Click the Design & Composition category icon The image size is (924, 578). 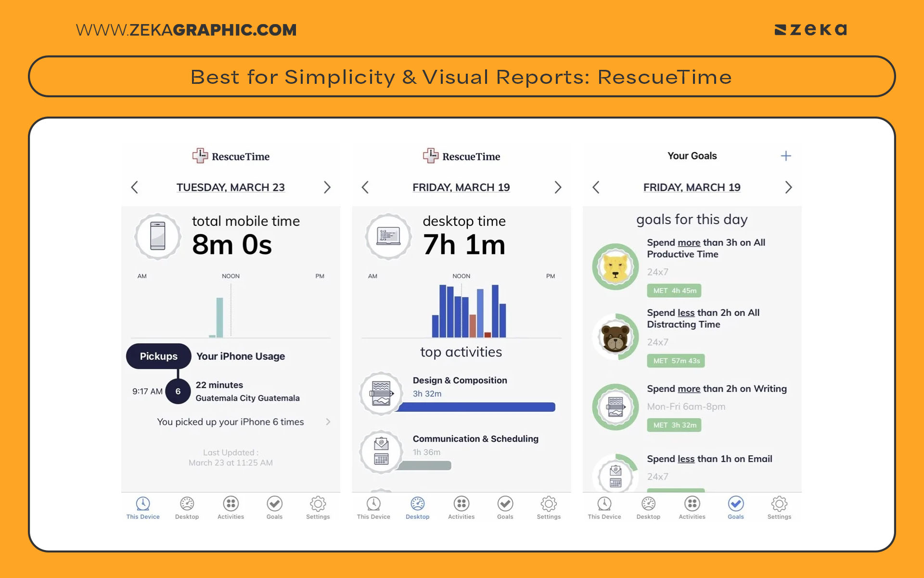coord(381,393)
